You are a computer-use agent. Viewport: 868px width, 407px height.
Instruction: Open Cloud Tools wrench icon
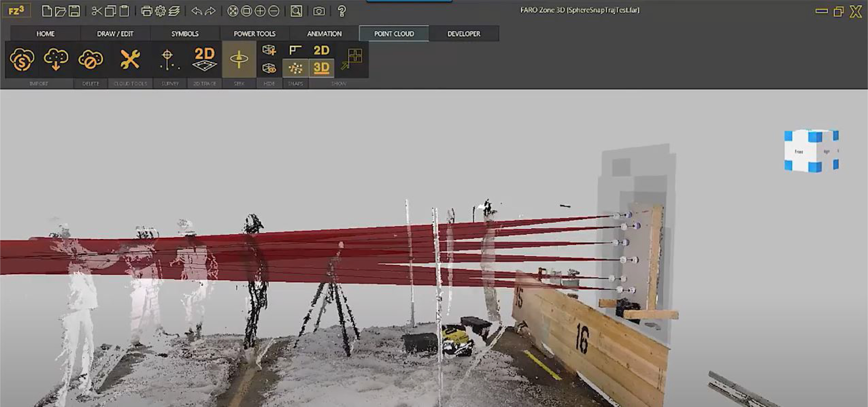point(130,60)
